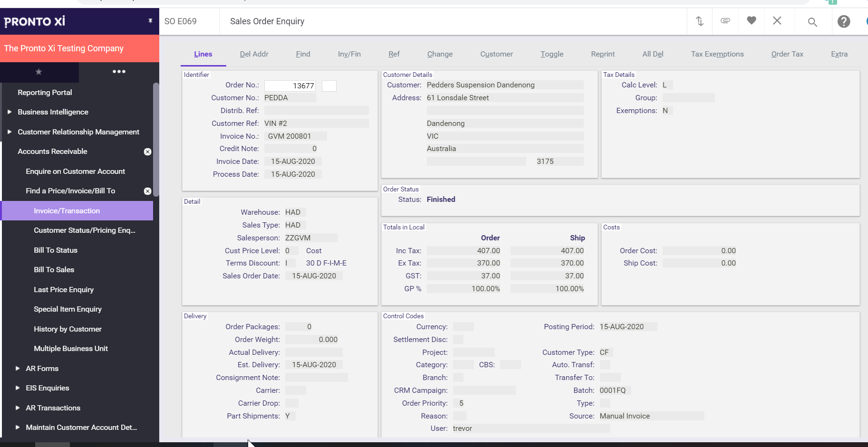Open History by Customer item
The image size is (868, 447).
tap(68, 329)
